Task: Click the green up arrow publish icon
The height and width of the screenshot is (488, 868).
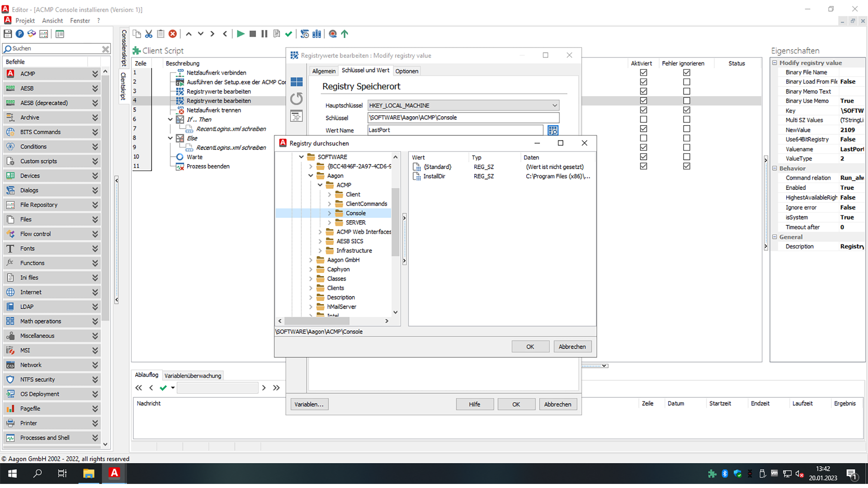Action: (x=344, y=34)
